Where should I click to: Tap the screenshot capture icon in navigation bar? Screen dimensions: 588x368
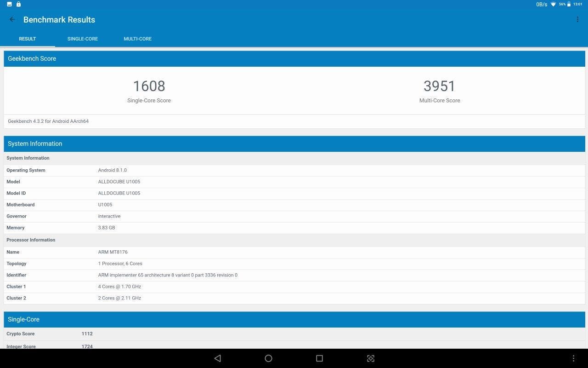(x=371, y=358)
